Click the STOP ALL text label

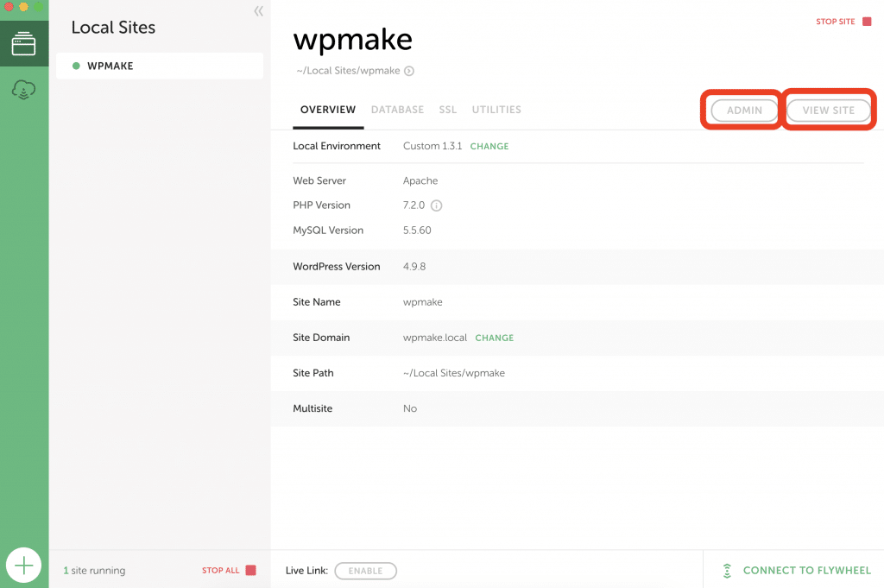point(221,571)
